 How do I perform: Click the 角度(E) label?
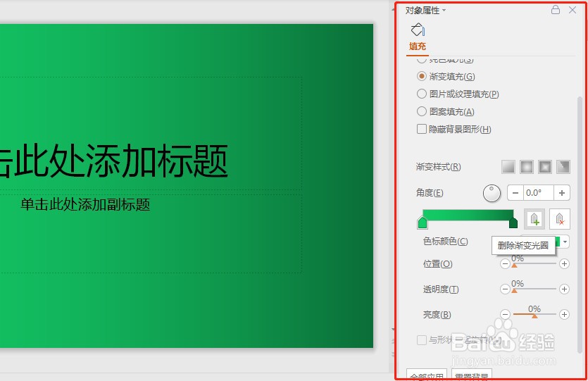tap(430, 193)
